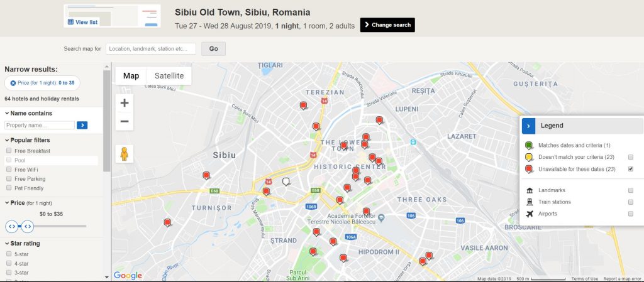Click the Street View pegman icon
The height and width of the screenshot is (282, 644).
(124, 153)
